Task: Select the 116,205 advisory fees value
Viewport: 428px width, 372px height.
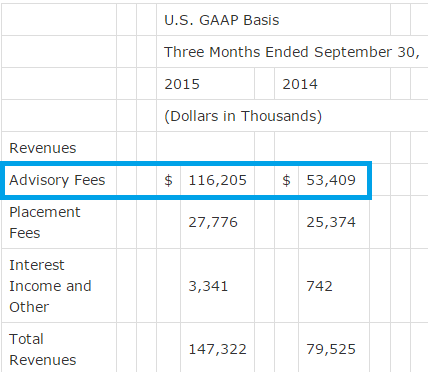Action: click(217, 180)
